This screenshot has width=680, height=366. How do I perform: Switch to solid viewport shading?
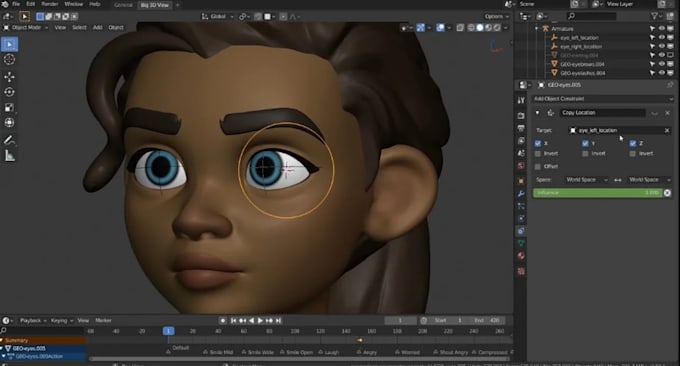point(480,28)
